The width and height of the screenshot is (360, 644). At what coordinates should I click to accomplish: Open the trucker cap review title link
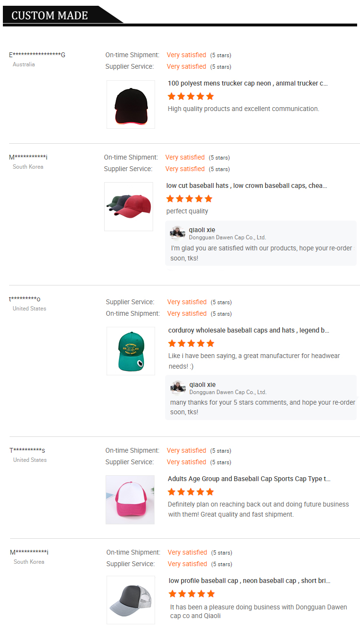[247, 83]
